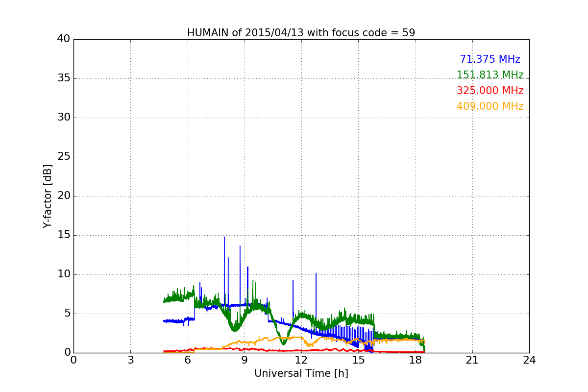This screenshot has width=588, height=392.
Task: Select the 71.375 MHz legend label
Action: 490,59
